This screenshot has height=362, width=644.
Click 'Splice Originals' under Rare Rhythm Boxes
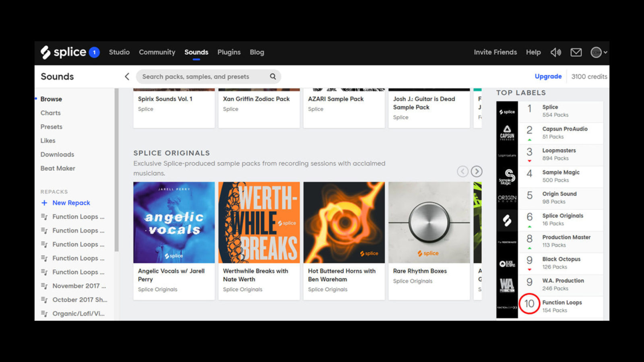[x=413, y=281]
